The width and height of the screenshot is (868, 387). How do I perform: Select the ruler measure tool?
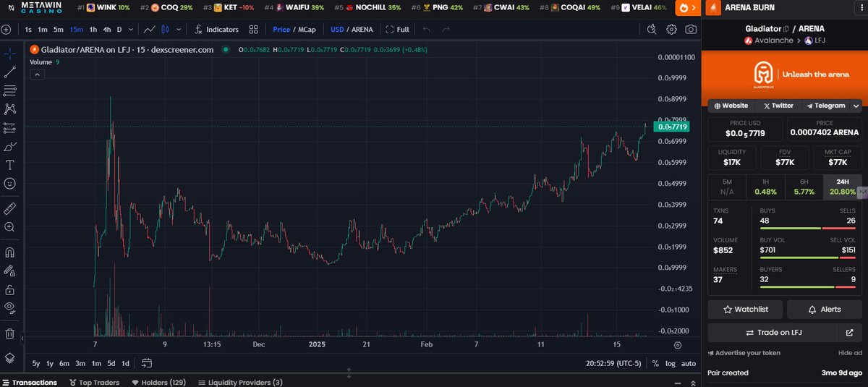click(x=10, y=208)
